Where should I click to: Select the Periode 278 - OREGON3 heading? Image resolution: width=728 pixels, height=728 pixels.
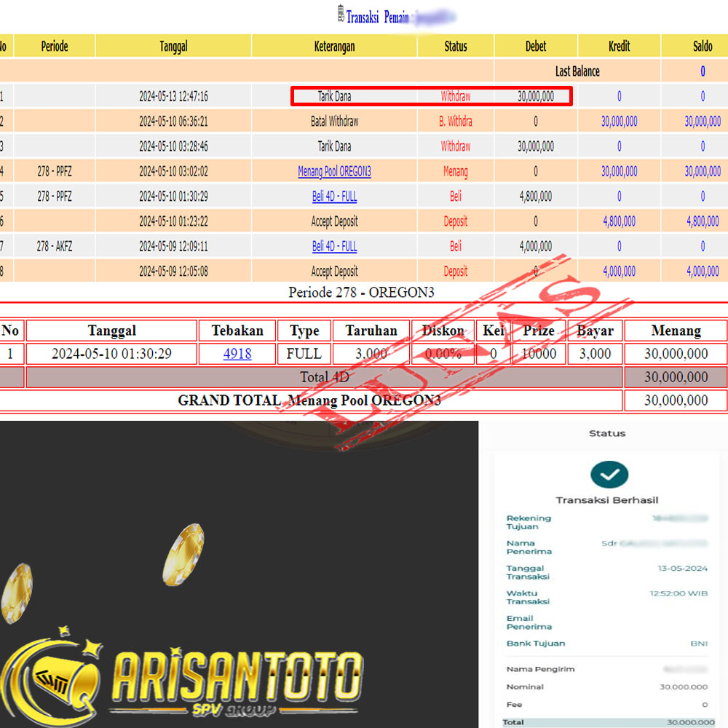(361, 292)
